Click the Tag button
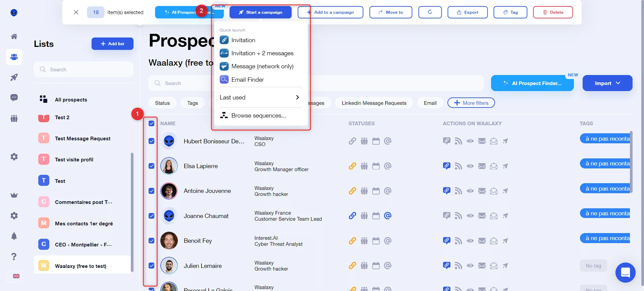The image size is (644, 291). [510, 12]
